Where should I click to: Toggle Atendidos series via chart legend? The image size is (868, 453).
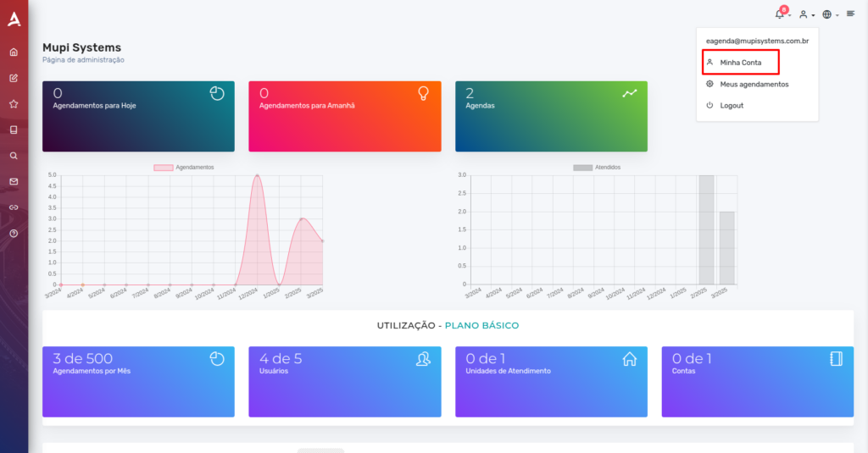597,167
